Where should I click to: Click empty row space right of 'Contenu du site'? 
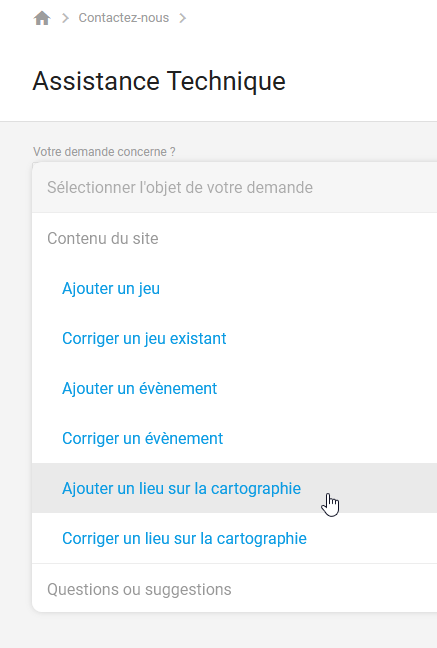(298, 238)
